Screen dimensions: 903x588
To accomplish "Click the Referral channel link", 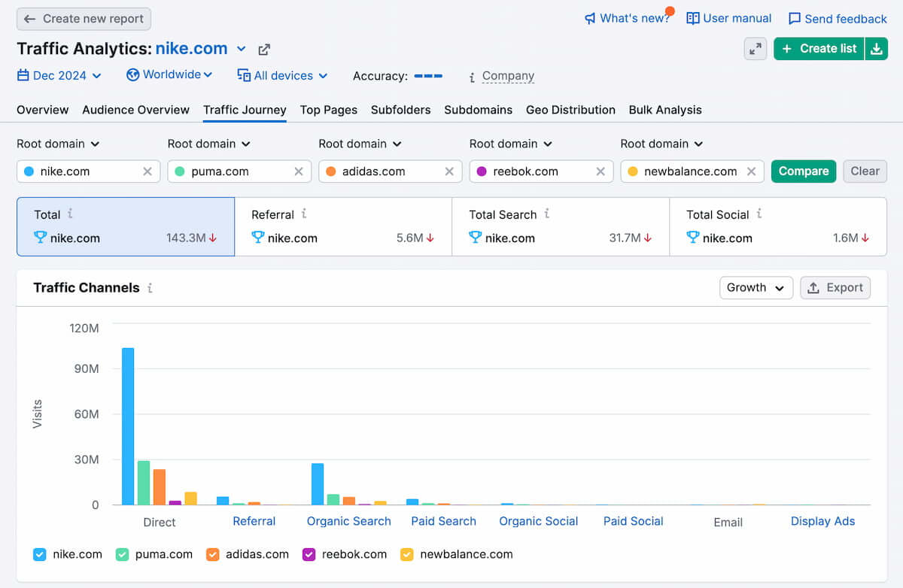I will pos(254,521).
